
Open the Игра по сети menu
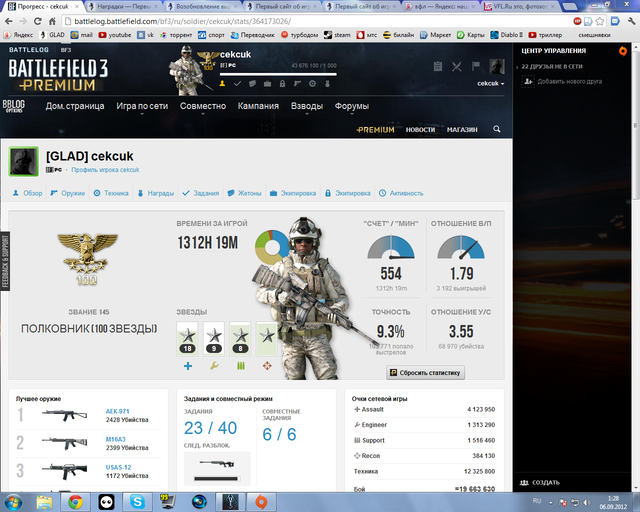(x=141, y=106)
